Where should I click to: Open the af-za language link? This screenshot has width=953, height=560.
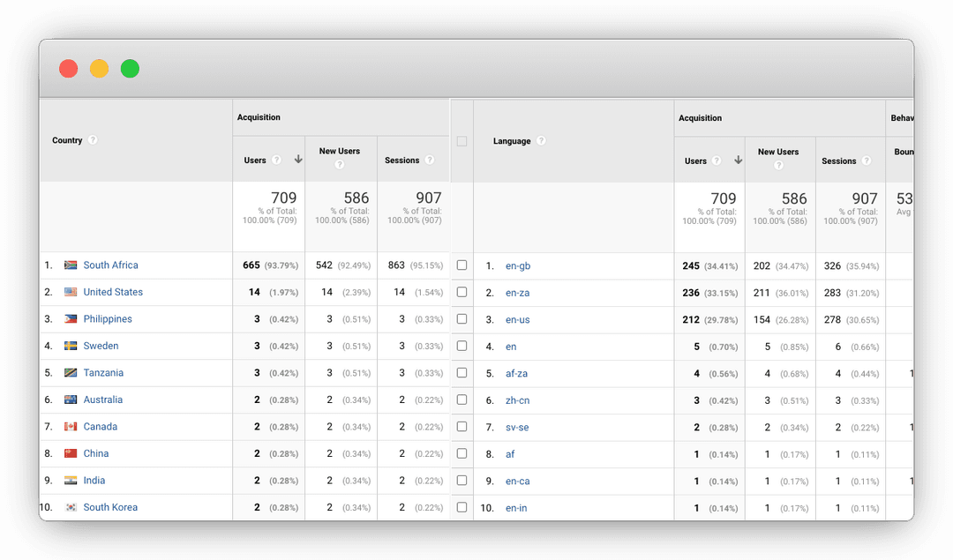[x=516, y=374]
